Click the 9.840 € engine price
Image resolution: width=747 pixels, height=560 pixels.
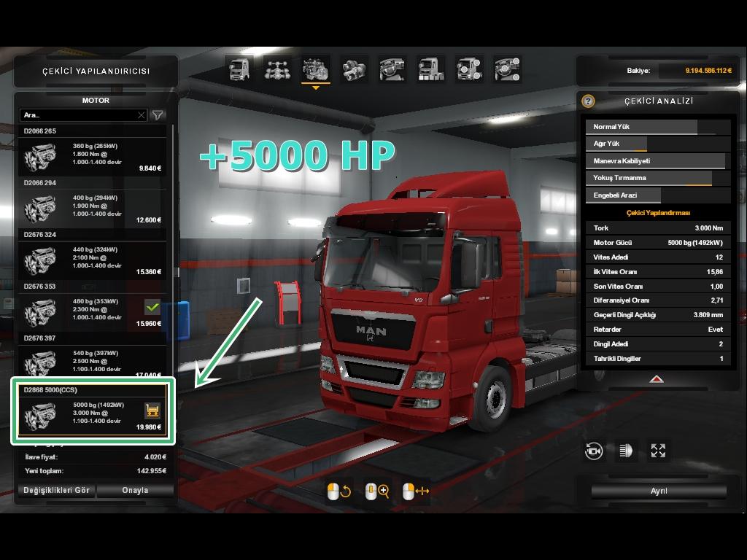click(150, 168)
